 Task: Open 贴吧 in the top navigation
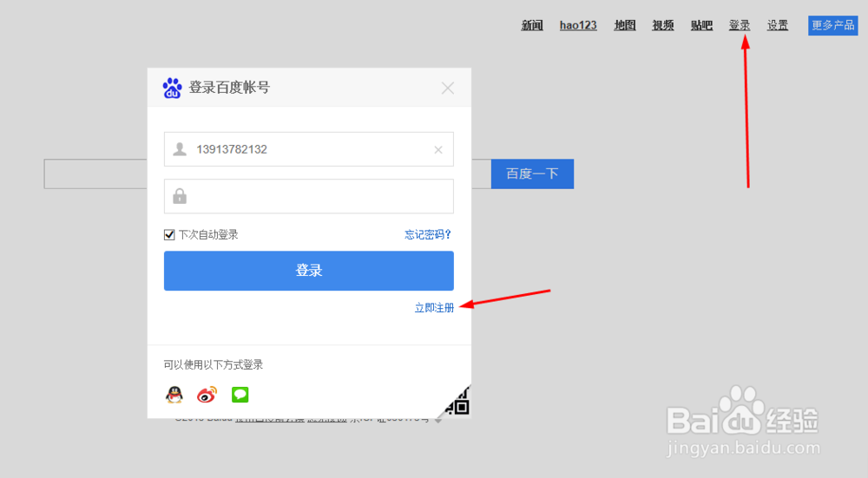click(x=701, y=25)
